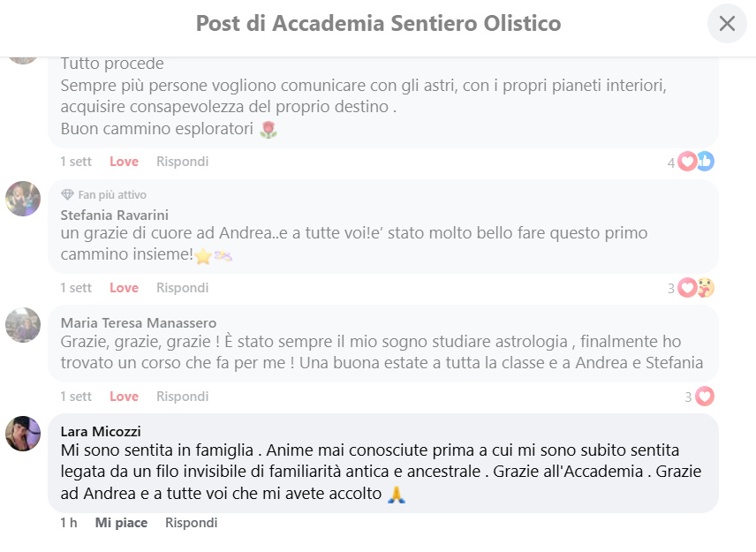Open the heart reaction on Maria Teresa's comment
The height and width of the screenshot is (552, 756).
705,397
